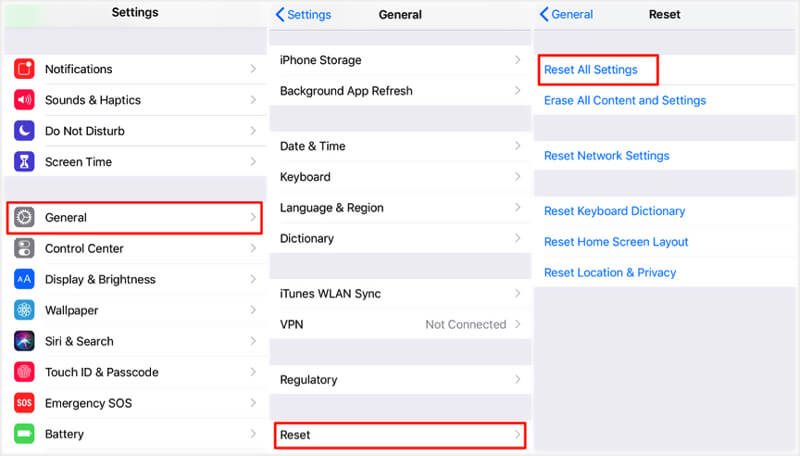Select the Siri & Search icon
The height and width of the screenshot is (456, 800).
25,341
